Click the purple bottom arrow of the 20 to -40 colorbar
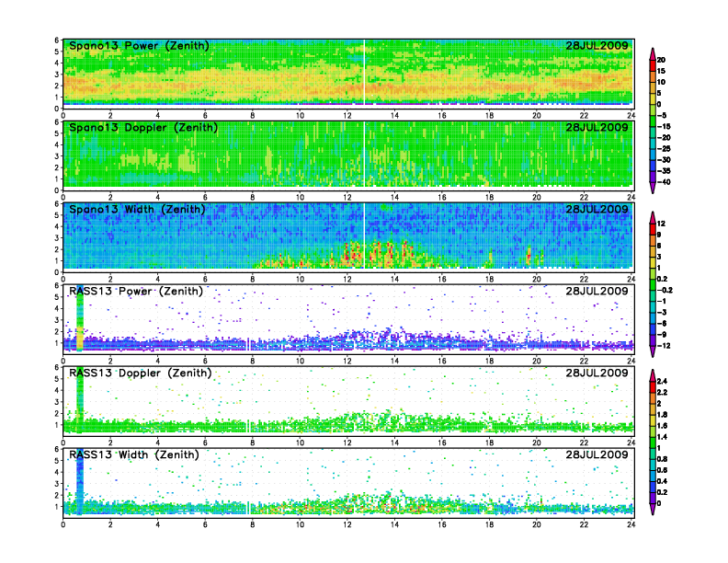The height and width of the screenshot is (563, 728). [653, 188]
